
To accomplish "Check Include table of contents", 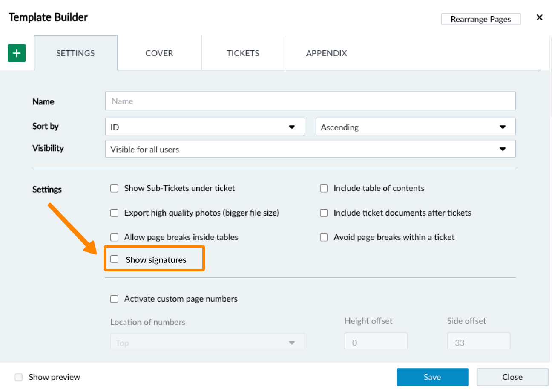I will pyautogui.click(x=324, y=188).
